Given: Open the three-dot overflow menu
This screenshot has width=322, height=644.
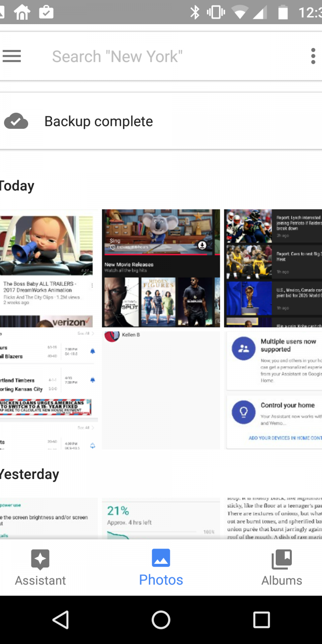Looking at the screenshot, I should pos(313,56).
